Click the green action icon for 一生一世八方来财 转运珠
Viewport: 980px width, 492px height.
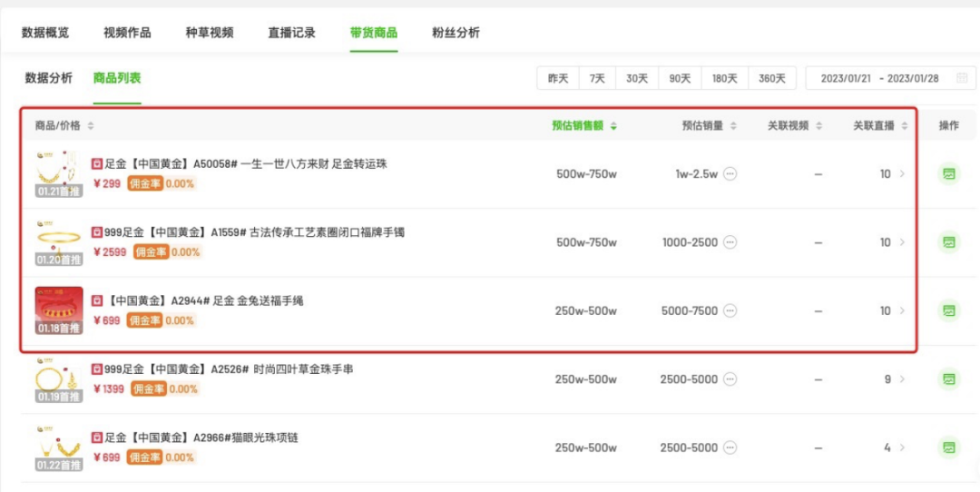pyautogui.click(x=949, y=174)
